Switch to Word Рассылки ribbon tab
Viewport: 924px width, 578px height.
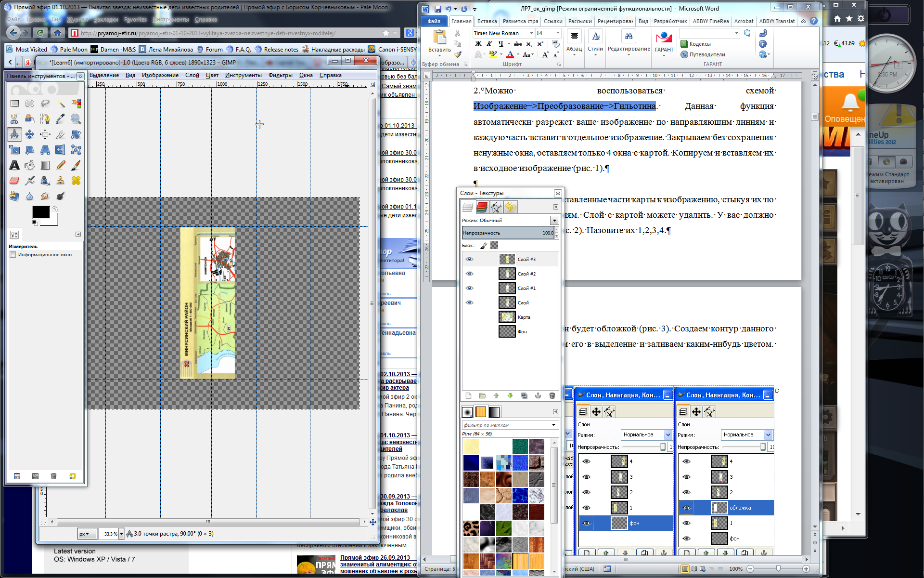tap(580, 21)
